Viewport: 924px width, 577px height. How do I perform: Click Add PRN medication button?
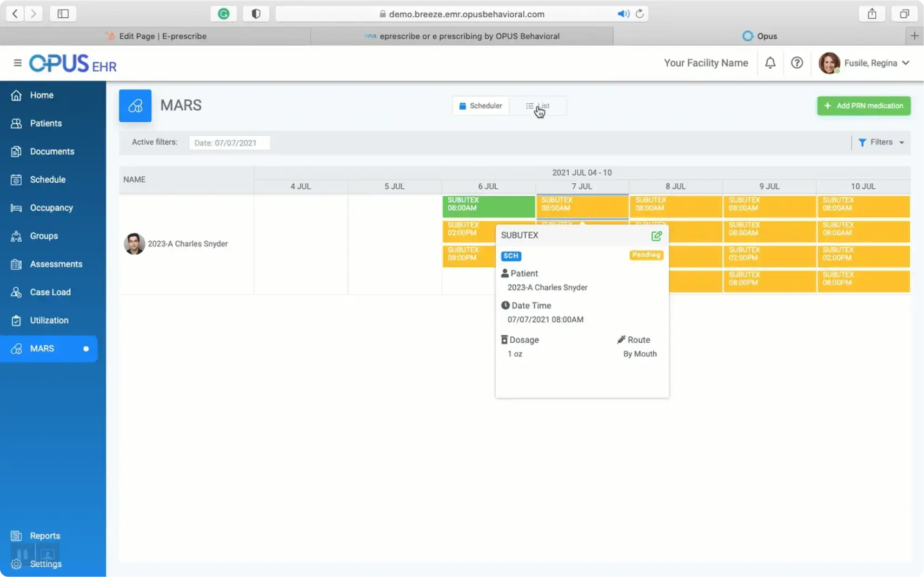[863, 105]
